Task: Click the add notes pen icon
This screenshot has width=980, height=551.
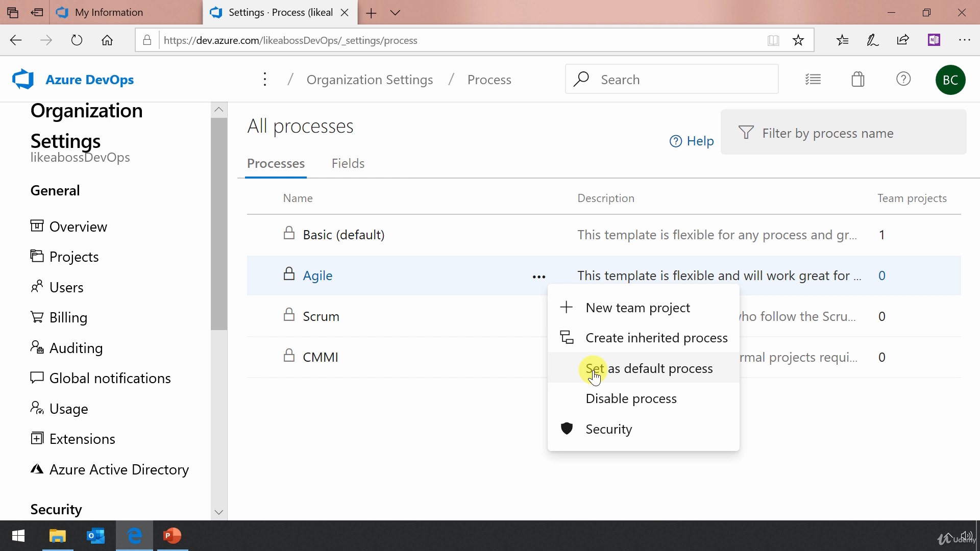Action: 873,40
